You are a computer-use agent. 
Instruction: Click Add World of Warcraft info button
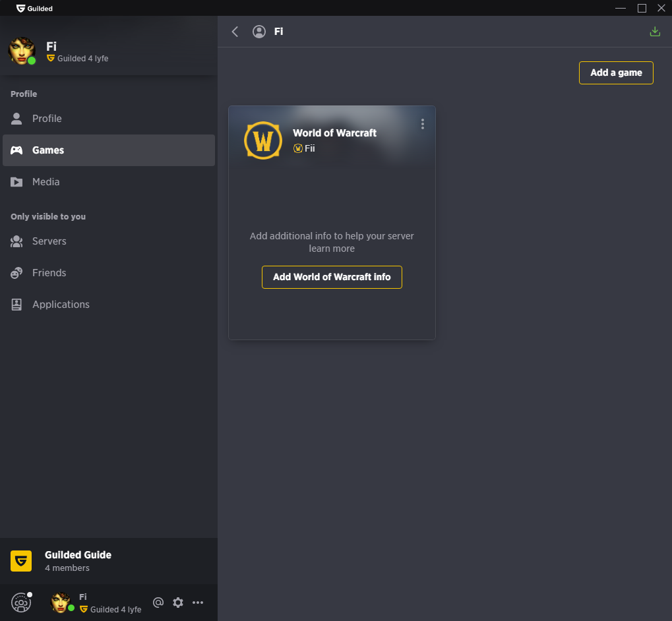pyautogui.click(x=332, y=277)
